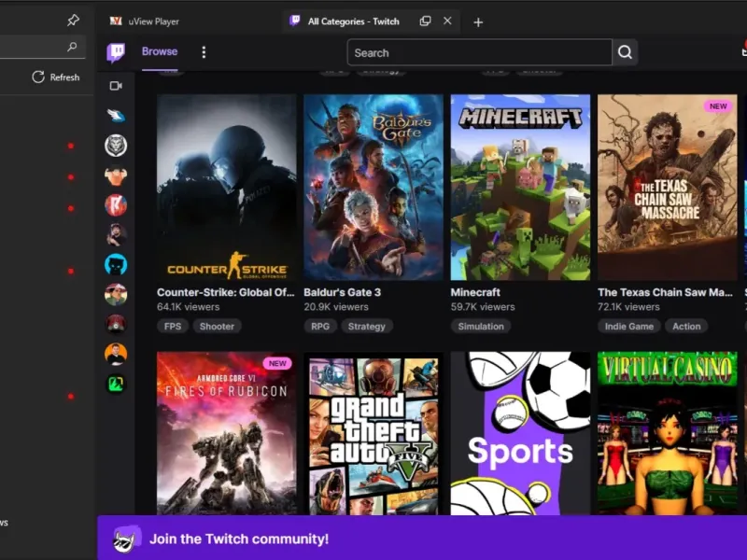
Task: Click the 72.1K viewers text
Action: coord(628,307)
